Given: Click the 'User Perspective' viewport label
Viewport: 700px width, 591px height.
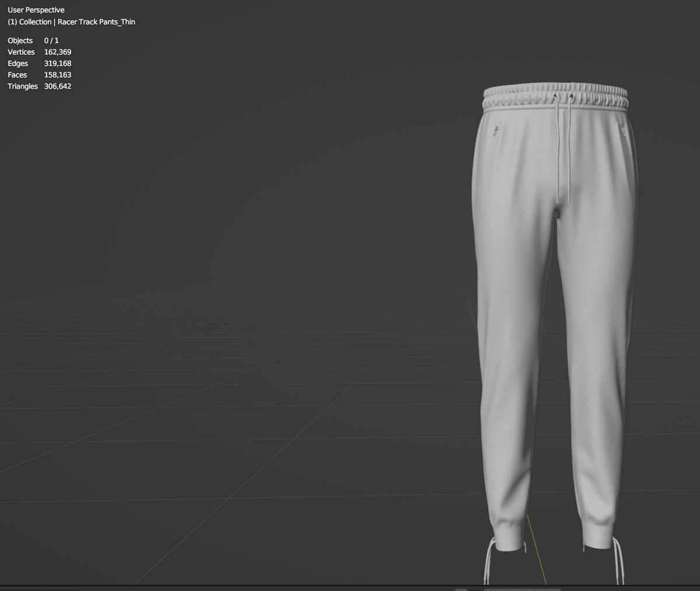Looking at the screenshot, I should point(36,10).
